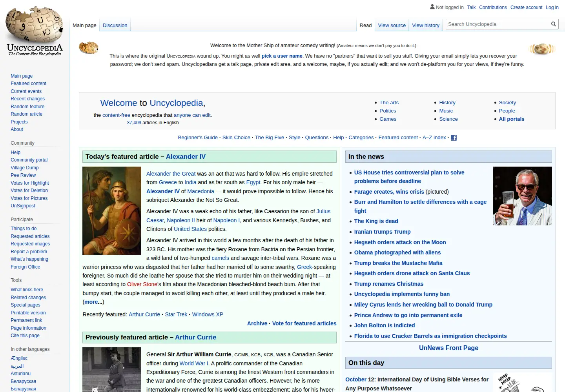
Task: Open the View source tab
Action: click(x=392, y=25)
